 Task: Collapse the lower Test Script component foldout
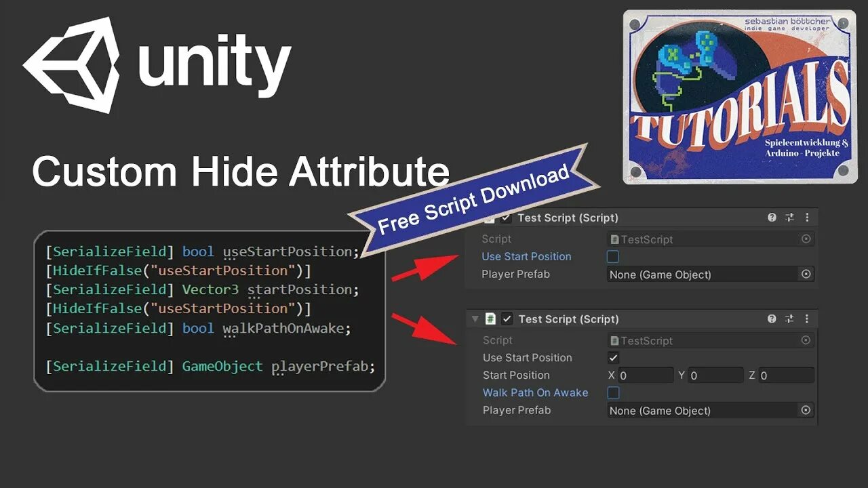(475, 319)
